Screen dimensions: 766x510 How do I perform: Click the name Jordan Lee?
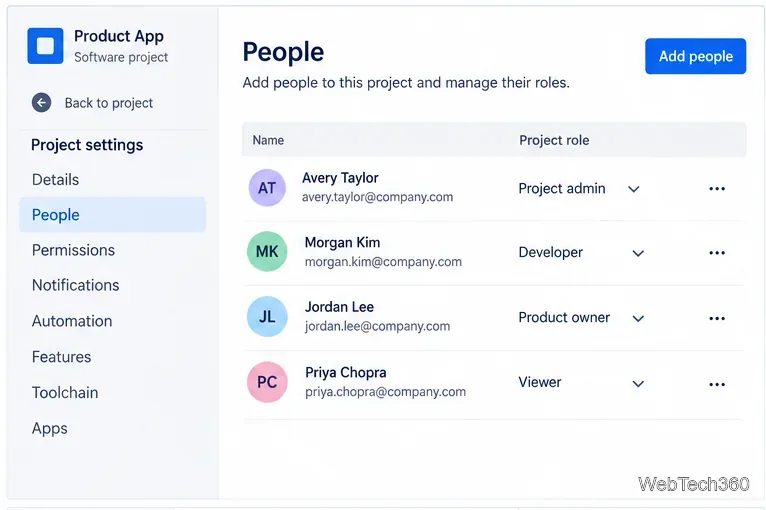(x=340, y=307)
